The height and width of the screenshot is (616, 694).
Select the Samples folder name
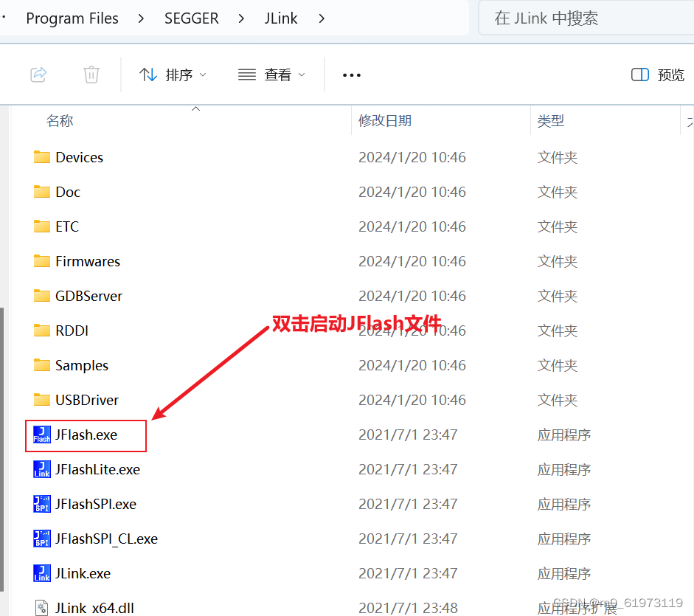(81, 365)
